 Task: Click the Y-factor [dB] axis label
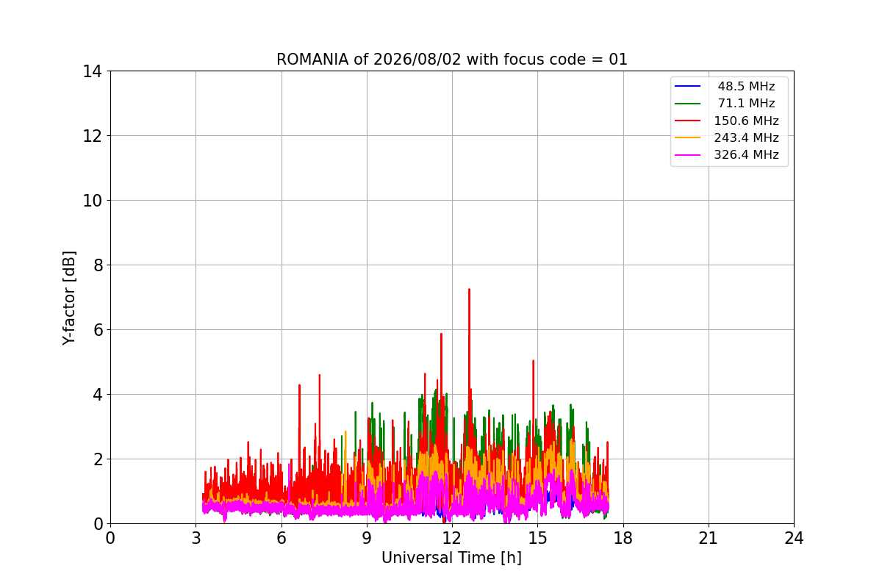coord(69,298)
